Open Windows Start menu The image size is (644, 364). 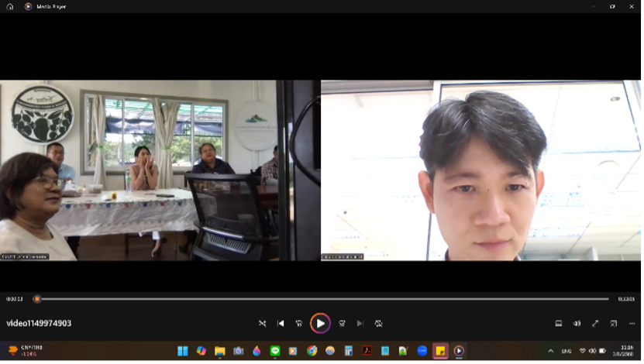click(x=183, y=351)
